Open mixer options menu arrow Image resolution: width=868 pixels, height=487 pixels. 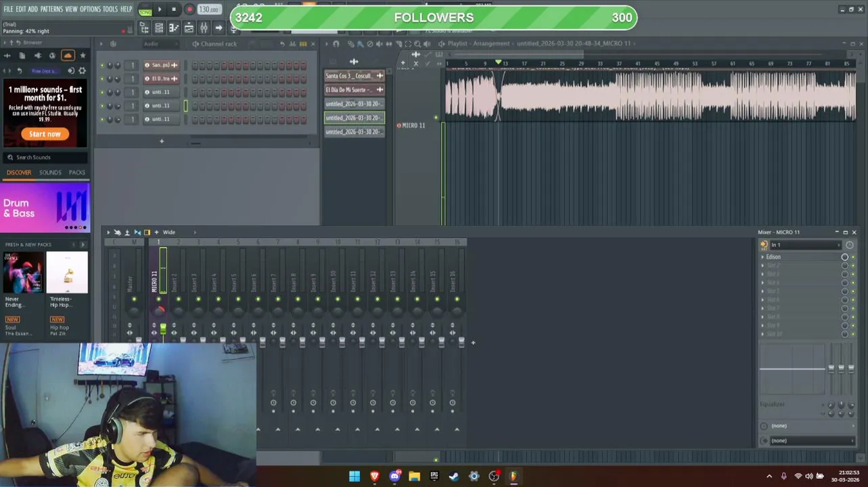coord(108,233)
